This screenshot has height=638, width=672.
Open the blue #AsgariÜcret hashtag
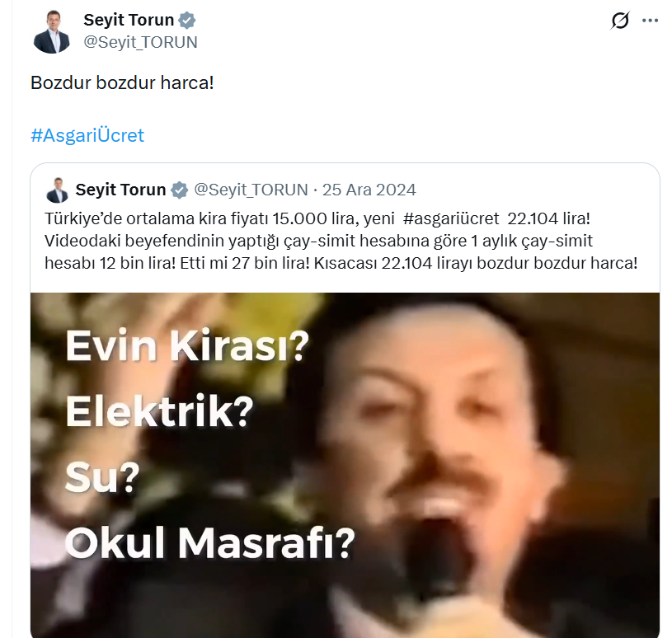[87, 135]
